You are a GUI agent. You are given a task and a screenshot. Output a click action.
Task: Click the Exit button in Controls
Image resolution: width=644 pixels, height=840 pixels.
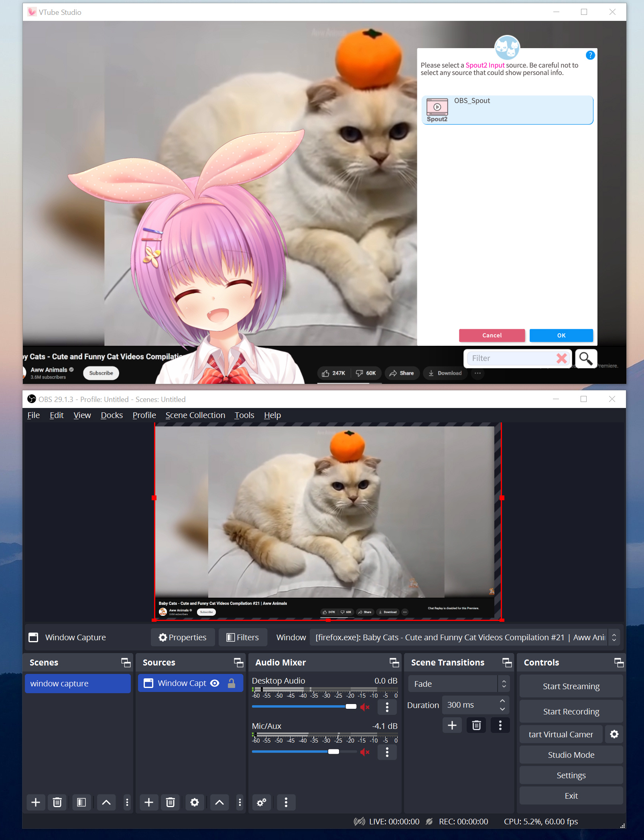click(571, 795)
